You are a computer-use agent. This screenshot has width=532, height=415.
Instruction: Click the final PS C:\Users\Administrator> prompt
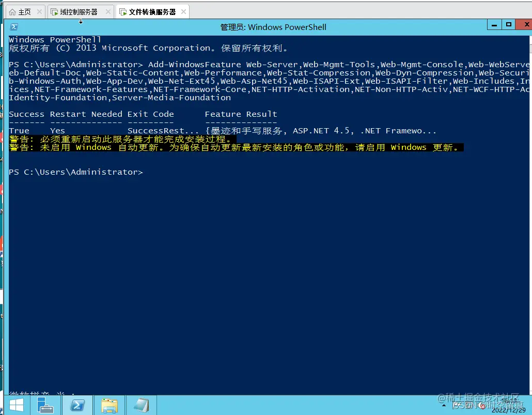(75, 172)
